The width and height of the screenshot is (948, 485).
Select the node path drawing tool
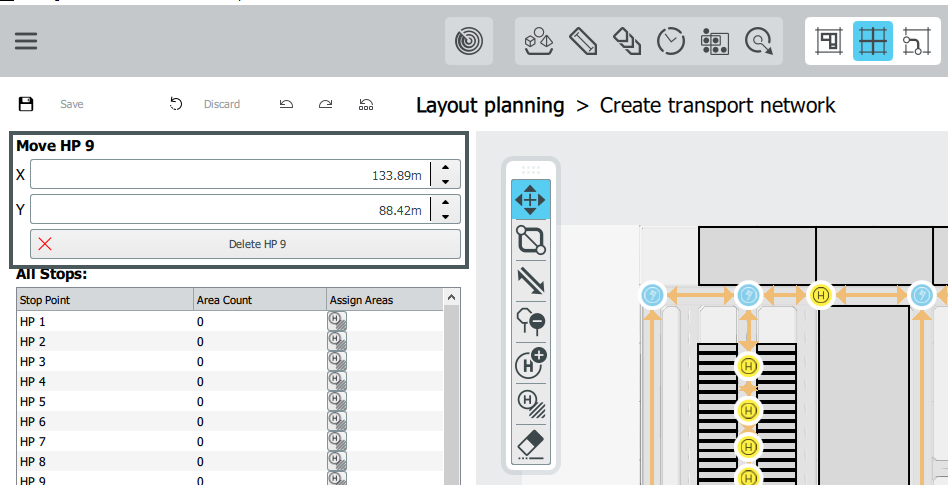tap(531, 239)
